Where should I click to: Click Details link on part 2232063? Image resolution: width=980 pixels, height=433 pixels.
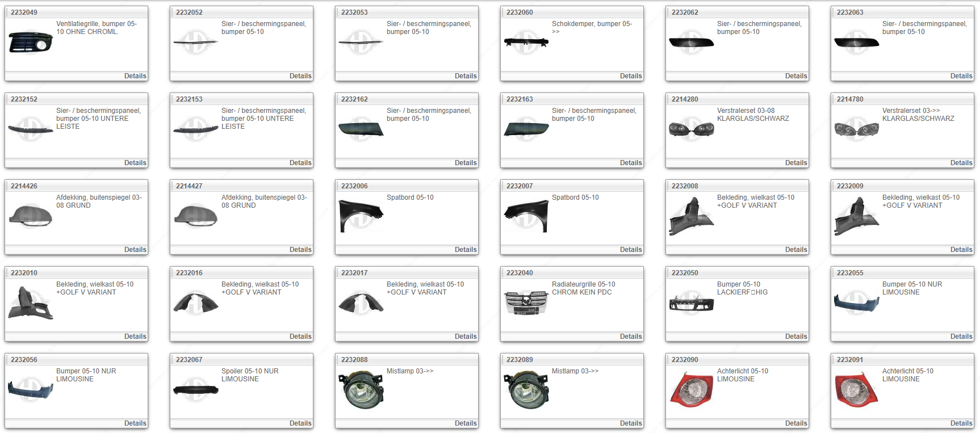[961, 76]
